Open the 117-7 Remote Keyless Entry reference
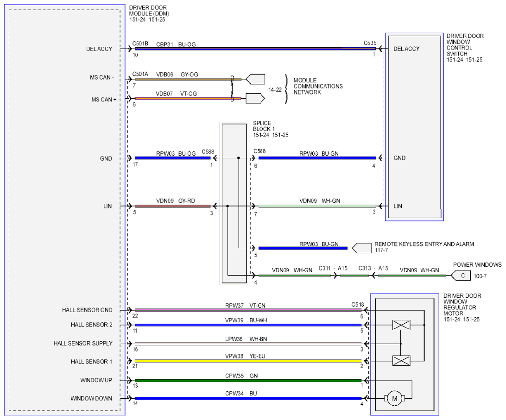This screenshot has width=506, height=420. (381, 251)
